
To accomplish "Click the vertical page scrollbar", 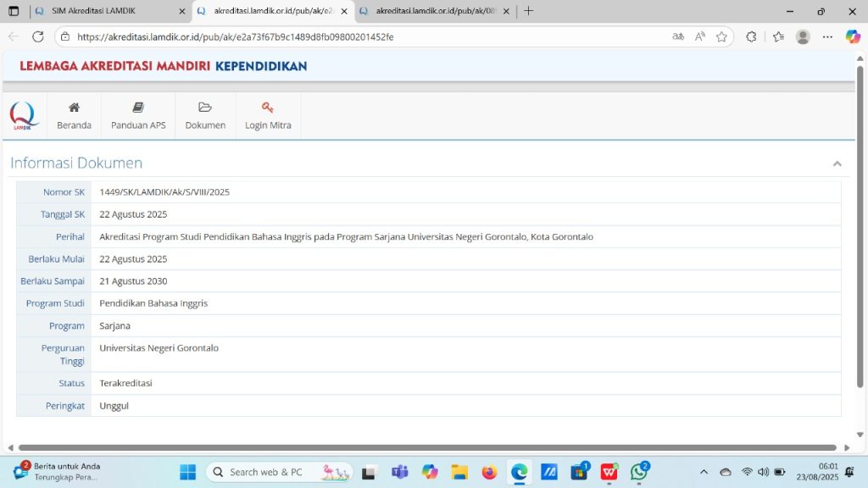I will [860, 227].
